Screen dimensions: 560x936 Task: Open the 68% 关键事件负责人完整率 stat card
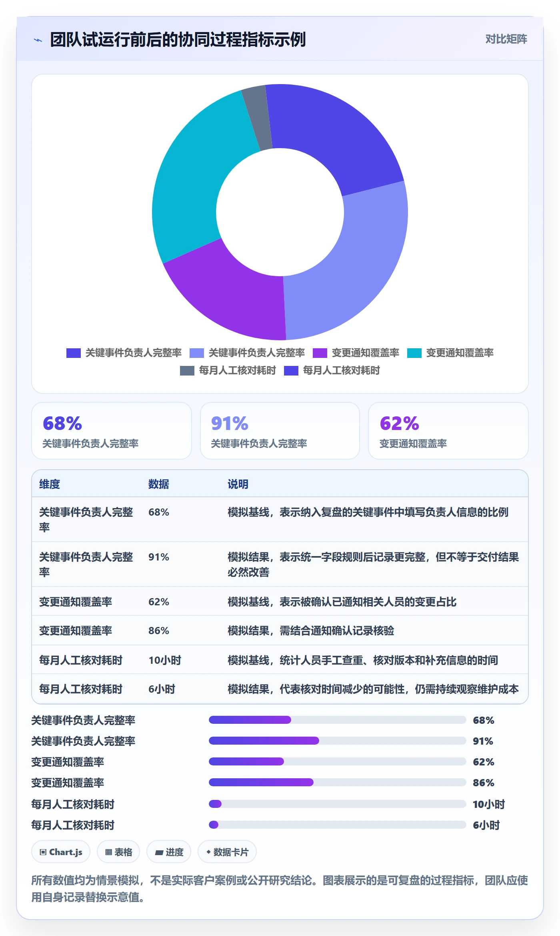tap(112, 431)
